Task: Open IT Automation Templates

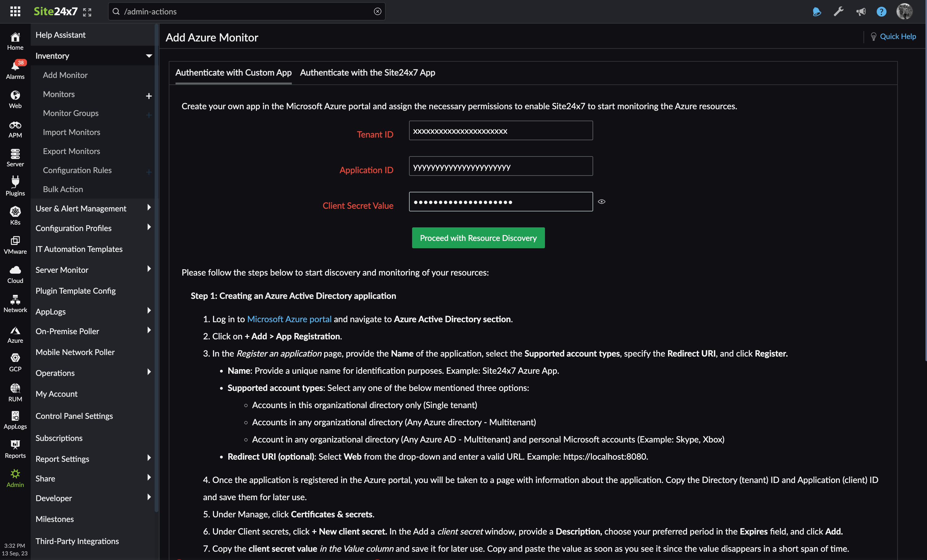Action: click(79, 249)
